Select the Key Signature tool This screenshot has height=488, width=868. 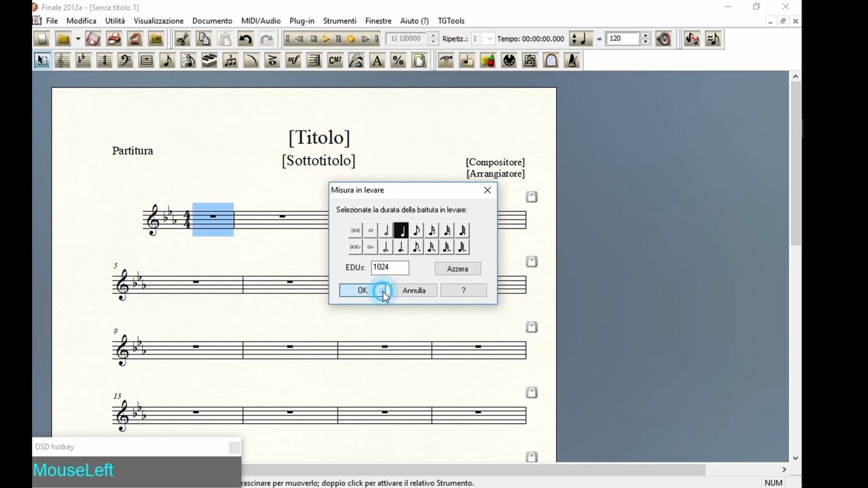[83, 60]
